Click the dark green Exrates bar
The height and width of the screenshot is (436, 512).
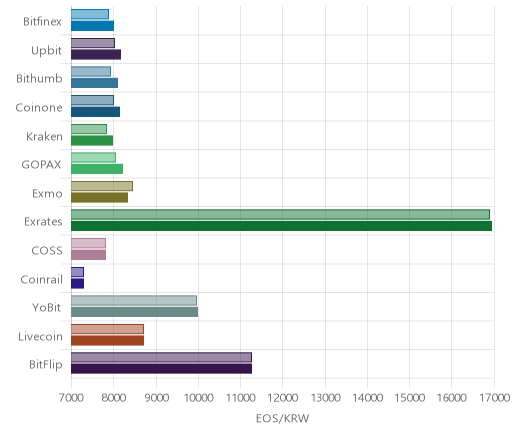(x=281, y=226)
